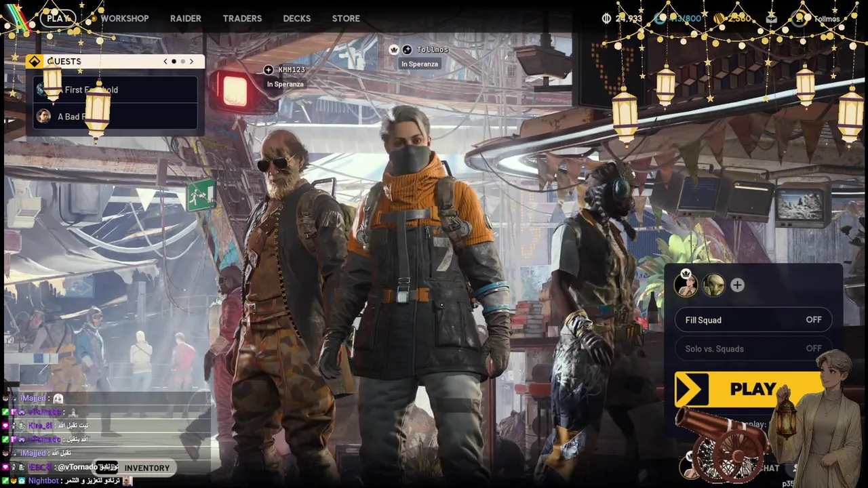Open the WORKSHOP tab
Viewport: 868px width, 488px height.
(x=125, y=18)
